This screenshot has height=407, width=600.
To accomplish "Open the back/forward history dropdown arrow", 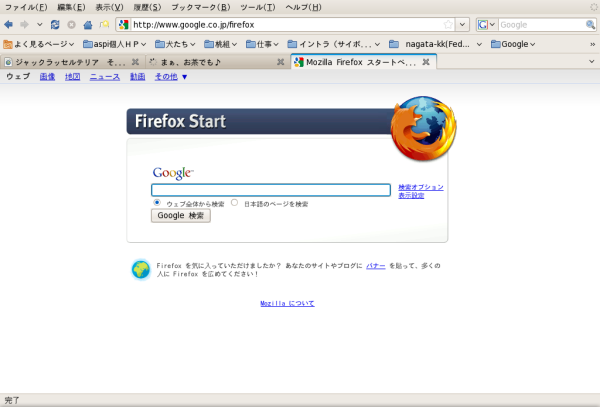I will (x=39, y=25).
